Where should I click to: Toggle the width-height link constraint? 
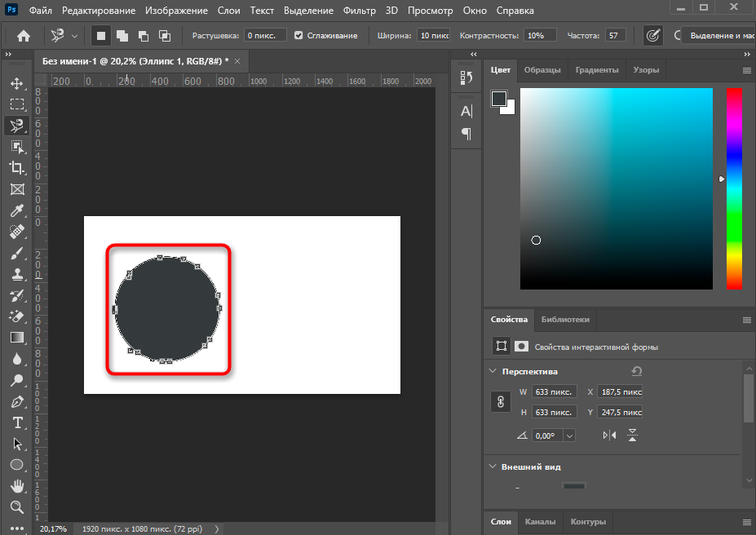point(502,402)
